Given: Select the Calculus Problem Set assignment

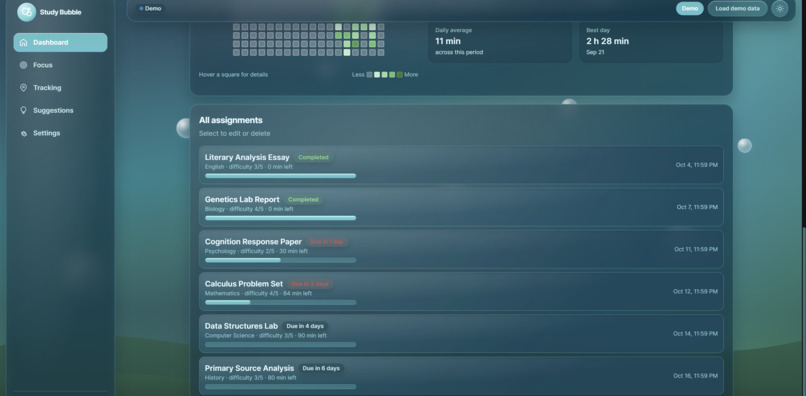Looking at the screenshot, I should click(x=461, y=292).
